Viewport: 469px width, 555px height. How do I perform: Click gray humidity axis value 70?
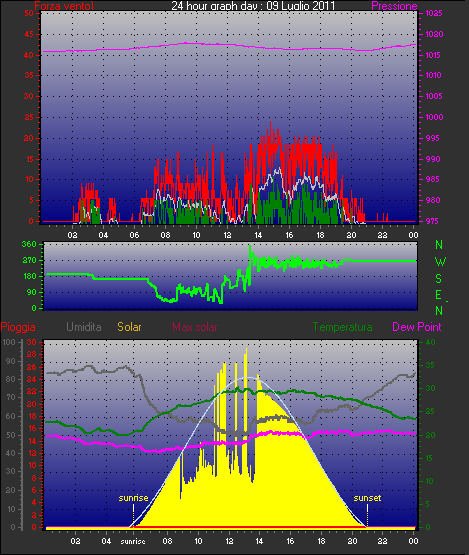coord(11,397)
